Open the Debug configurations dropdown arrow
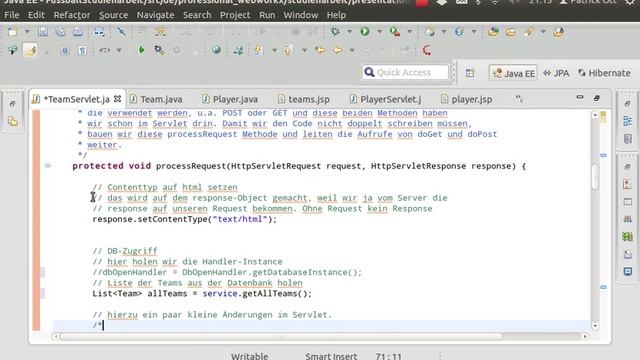 tap(349, 32)
